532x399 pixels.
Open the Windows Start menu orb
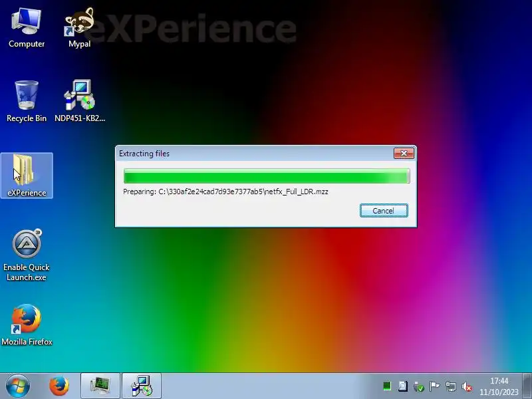pyautogui.click(x=18, y=386)
